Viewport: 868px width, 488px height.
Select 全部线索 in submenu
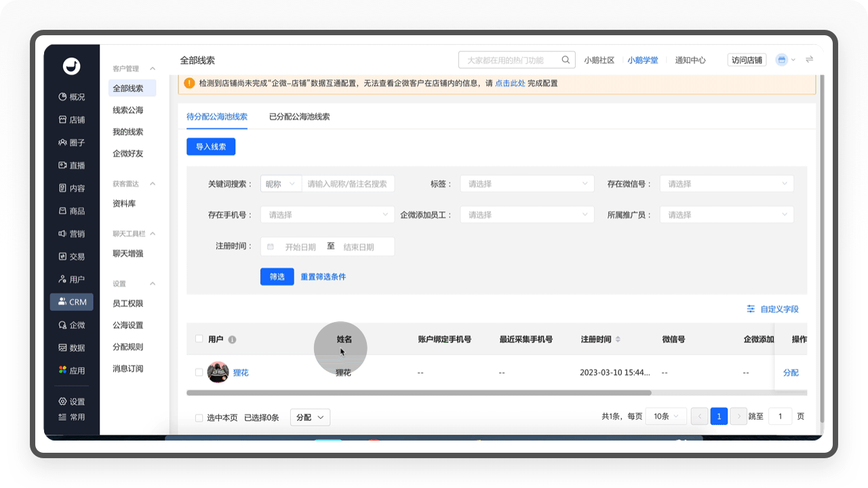click(132, 88)
